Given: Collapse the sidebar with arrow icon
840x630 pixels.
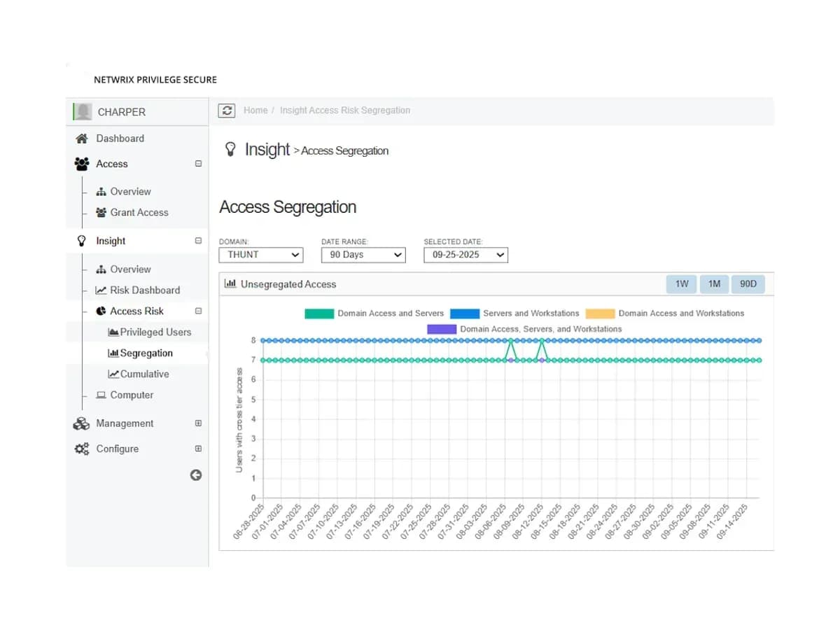Looking at the screenshot, I should point(196,475).
